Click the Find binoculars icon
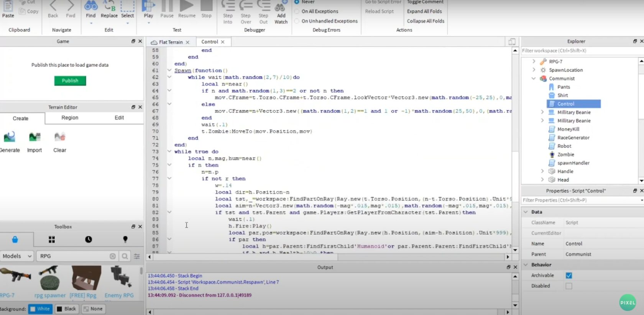644x315 pixels. [91, 6]
